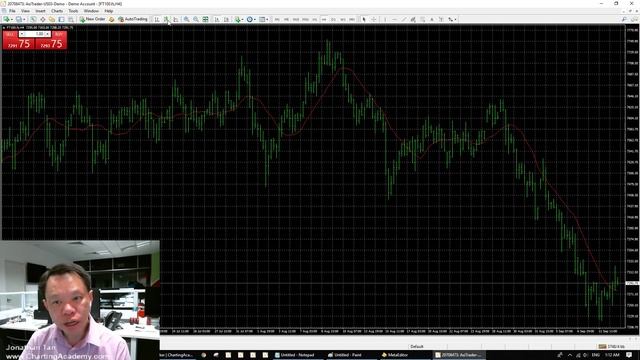Select the D1 timeframe
Image resolution: width=640 pixels, height=360 pixels.
click(333, 19)
